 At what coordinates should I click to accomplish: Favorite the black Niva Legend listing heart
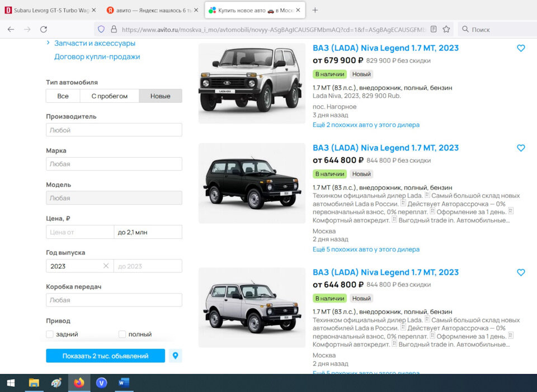tap(521, 148)
